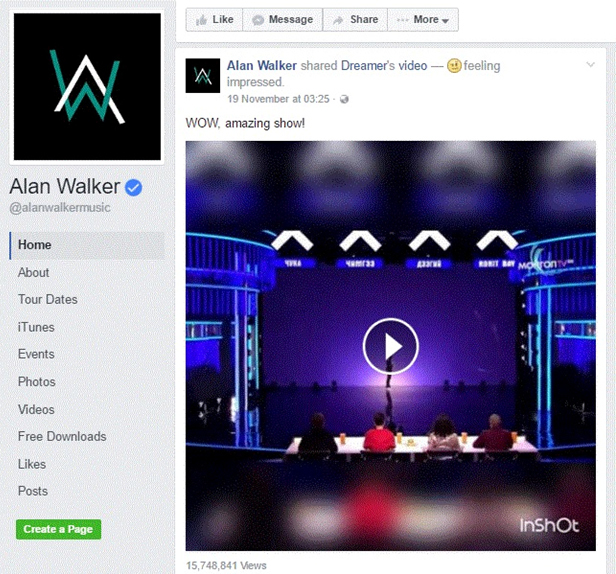Viewport: 616px width, 574px height.
Task: Open Message with the chat bubble
Action: coord(282,20)
